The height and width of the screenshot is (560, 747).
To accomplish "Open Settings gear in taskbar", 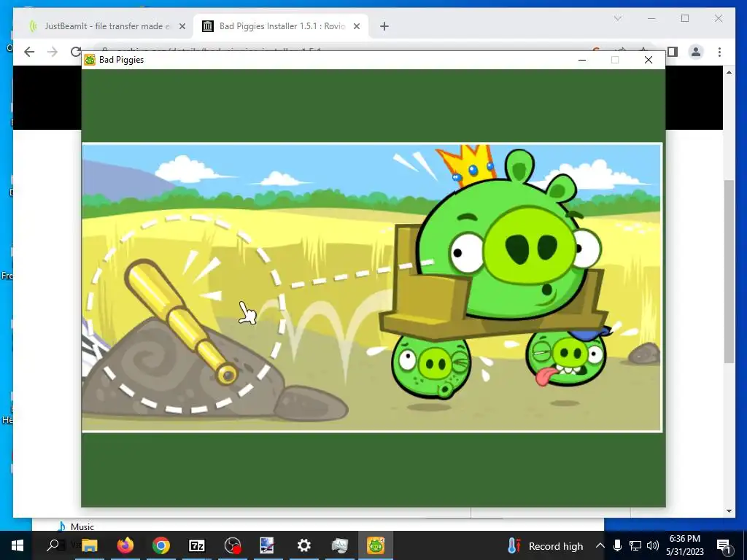I will [x=304, y=545].
